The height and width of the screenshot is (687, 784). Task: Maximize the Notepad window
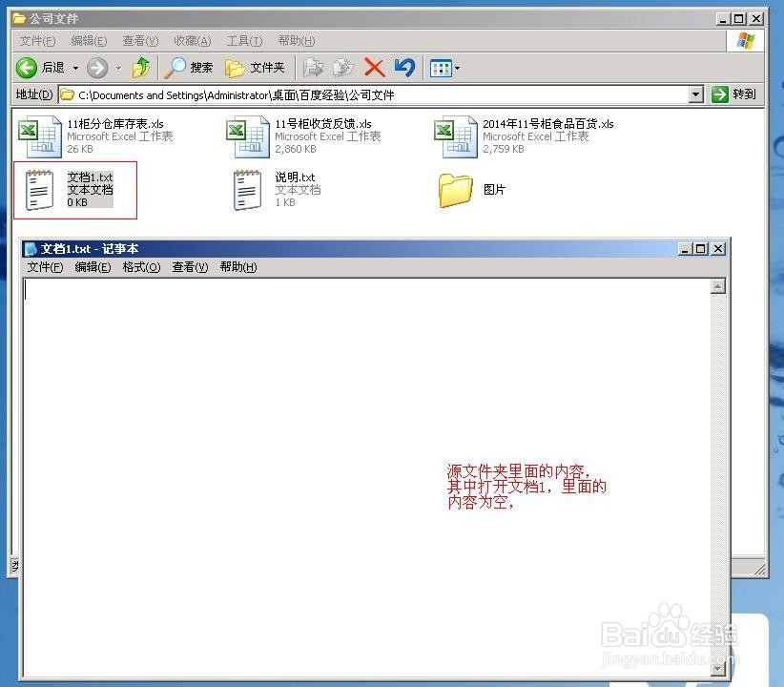click(x=701, y=249)
